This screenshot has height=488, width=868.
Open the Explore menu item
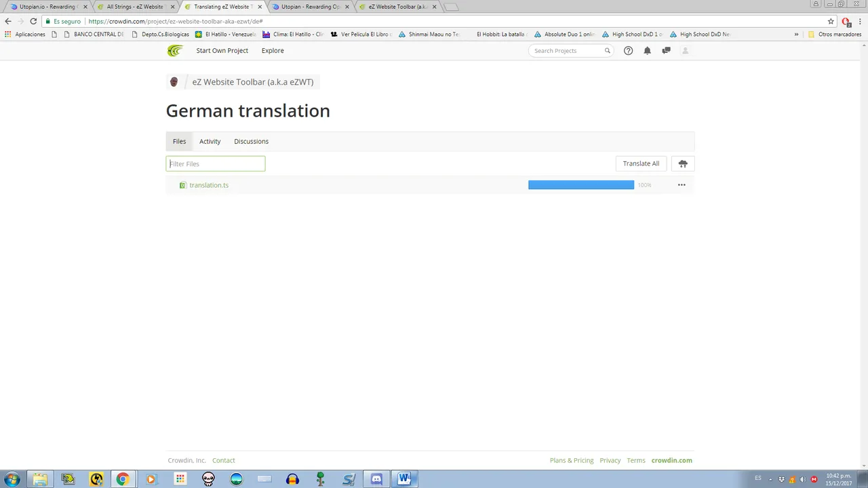(x=273, y=51)
